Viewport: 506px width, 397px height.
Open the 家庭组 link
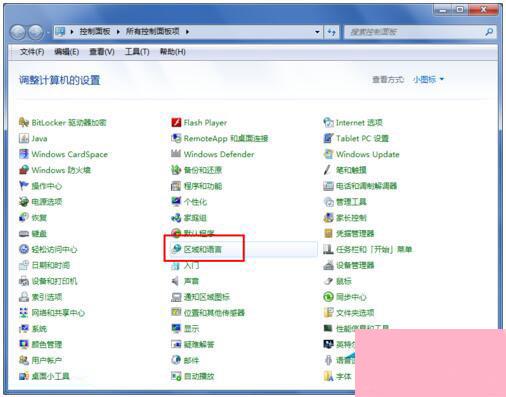[x=195, y=218]
